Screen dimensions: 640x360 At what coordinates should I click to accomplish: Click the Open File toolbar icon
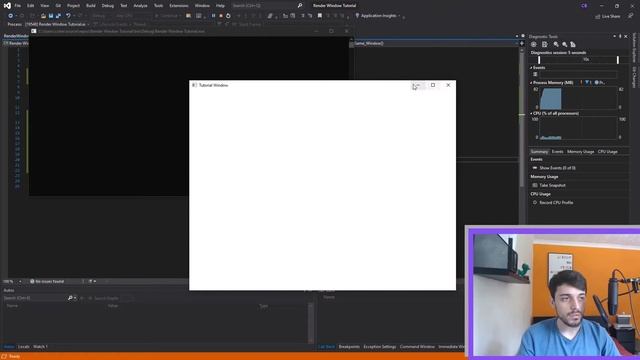pyautogui.click(x=43, y=16)
